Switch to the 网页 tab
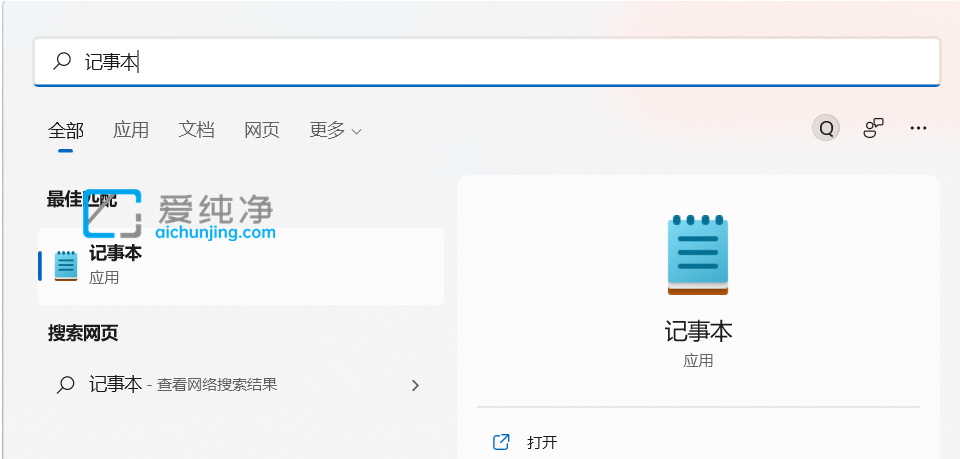This screenshot has height=459, width=960. (262, 130)
